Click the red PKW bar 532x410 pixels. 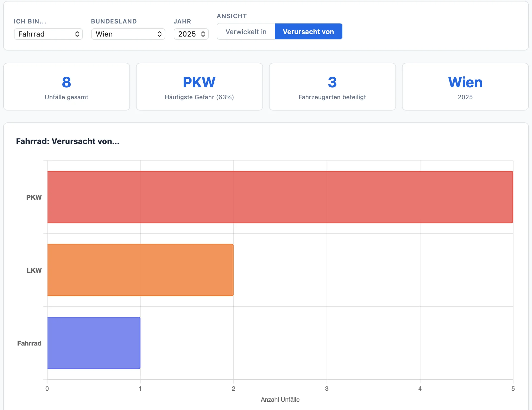tap(280, 197)
